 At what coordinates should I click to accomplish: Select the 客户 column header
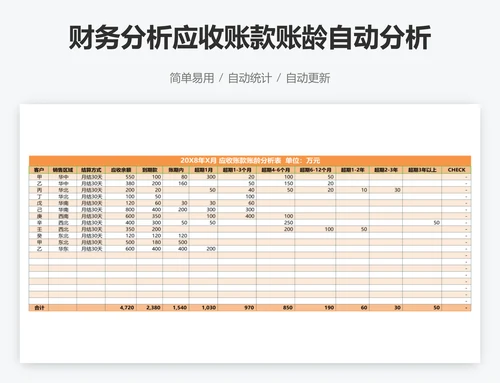point(39,170)
